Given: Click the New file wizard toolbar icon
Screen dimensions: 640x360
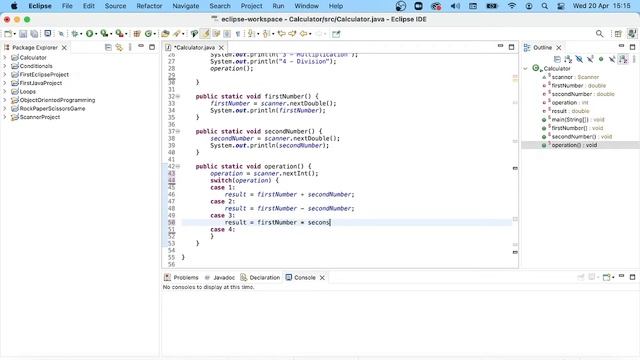Looking at the screenshot, I should click(x=8, y=34).
